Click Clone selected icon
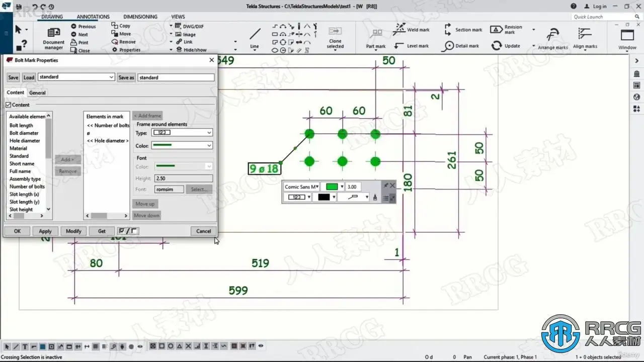644x362 pixels. coord(335,32)
